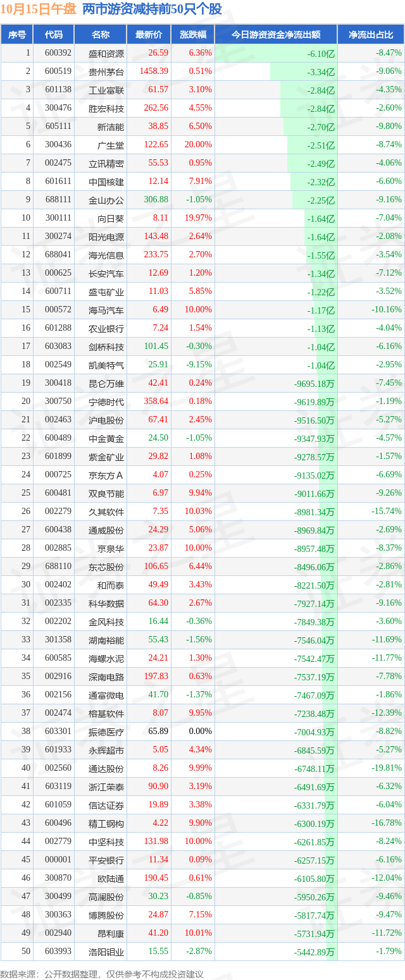Click the -6105.80万 outflow value

315,878
